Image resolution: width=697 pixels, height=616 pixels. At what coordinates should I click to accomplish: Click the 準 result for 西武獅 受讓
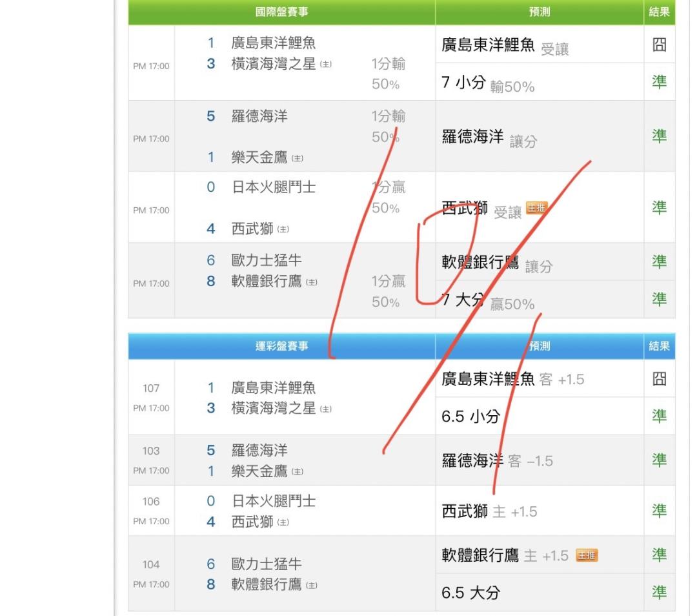point(659,207)
